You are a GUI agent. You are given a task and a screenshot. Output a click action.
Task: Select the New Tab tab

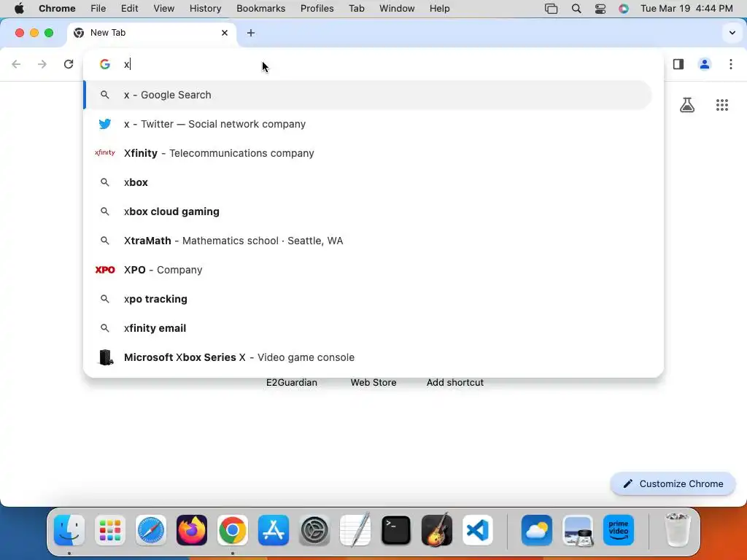point(151,33)
